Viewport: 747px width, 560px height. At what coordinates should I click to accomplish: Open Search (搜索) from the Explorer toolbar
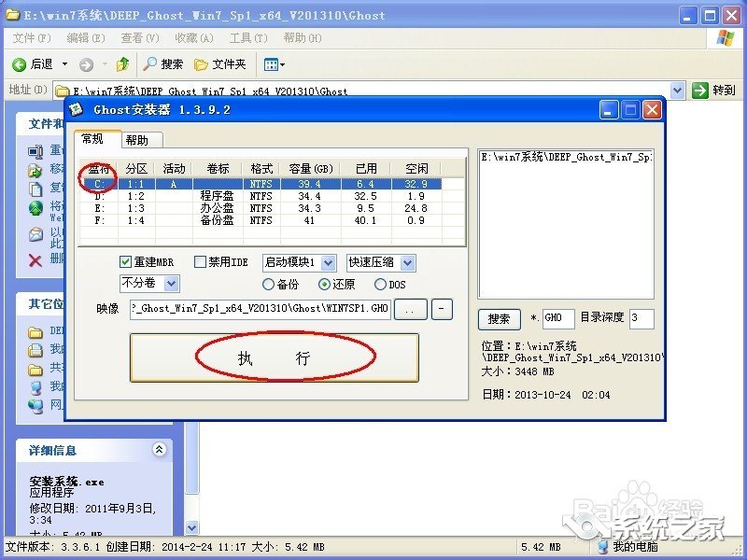point(164,63)
